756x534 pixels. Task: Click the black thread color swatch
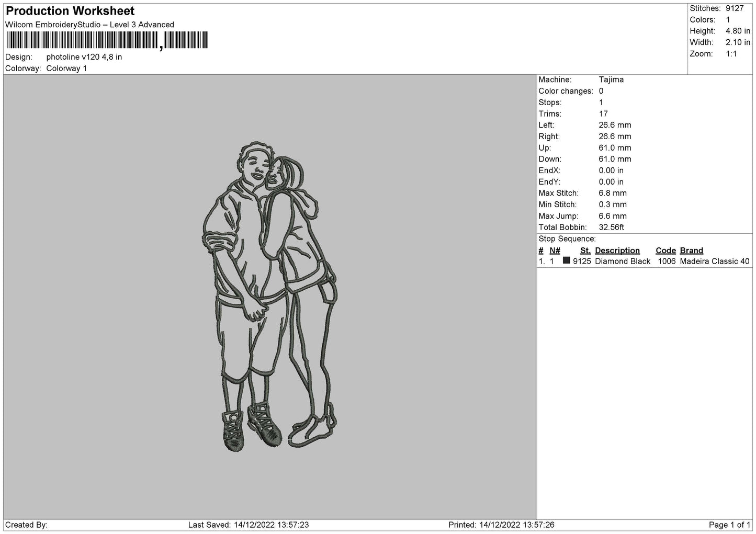tap(567, 260)
